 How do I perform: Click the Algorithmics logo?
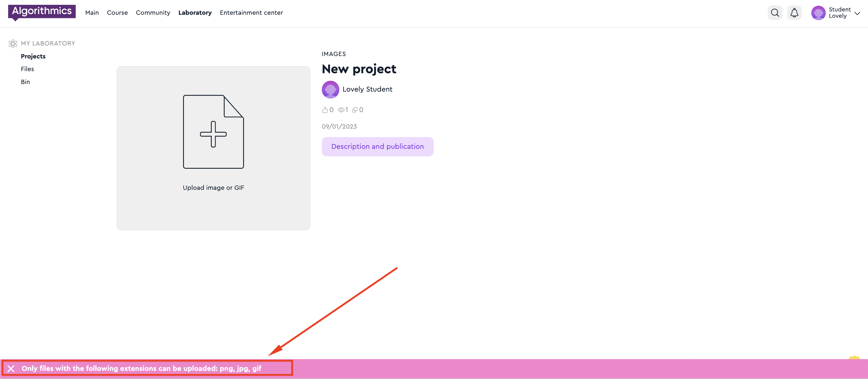point(42,12)
